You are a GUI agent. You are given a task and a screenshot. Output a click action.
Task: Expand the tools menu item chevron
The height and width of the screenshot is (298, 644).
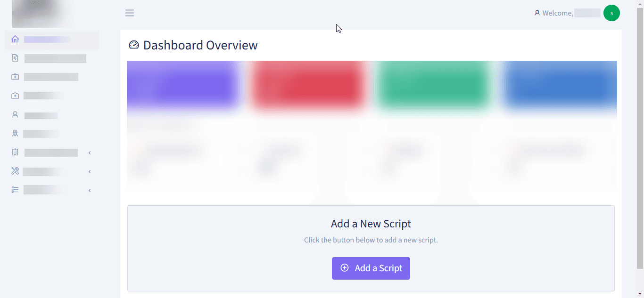tap(90, 171)
